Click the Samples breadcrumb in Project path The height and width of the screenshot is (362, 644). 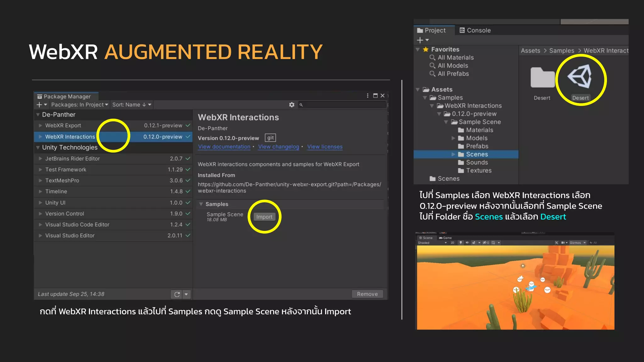click(x=562, y=51)
